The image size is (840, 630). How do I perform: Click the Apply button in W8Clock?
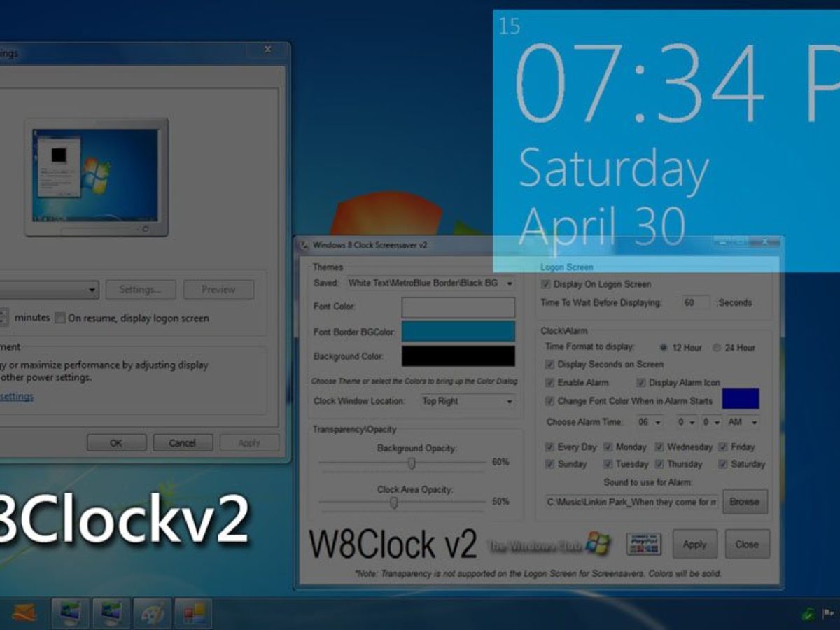pos(694,544)
